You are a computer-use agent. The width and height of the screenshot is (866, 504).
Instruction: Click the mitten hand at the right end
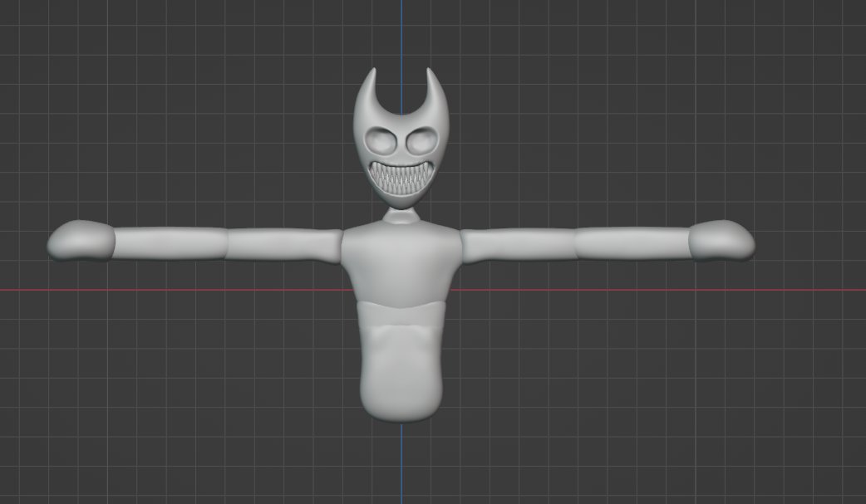(x=722, y=240)
